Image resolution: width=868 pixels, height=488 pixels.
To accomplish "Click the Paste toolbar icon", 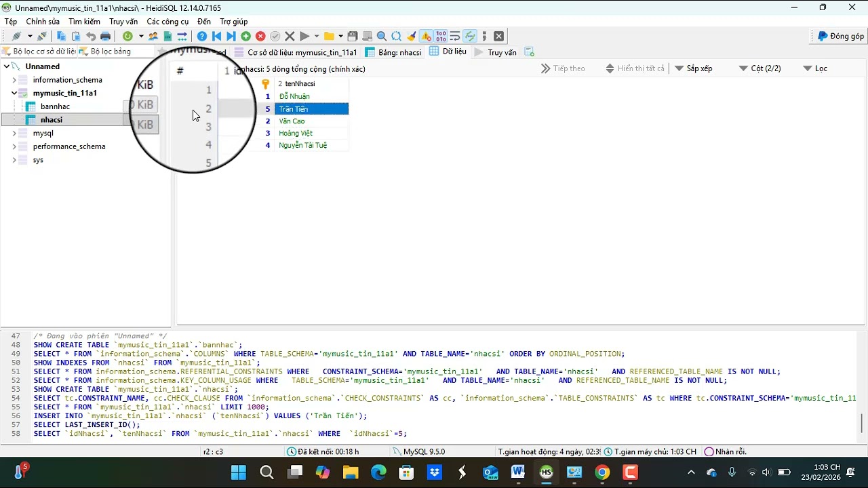I will point(76,36).
